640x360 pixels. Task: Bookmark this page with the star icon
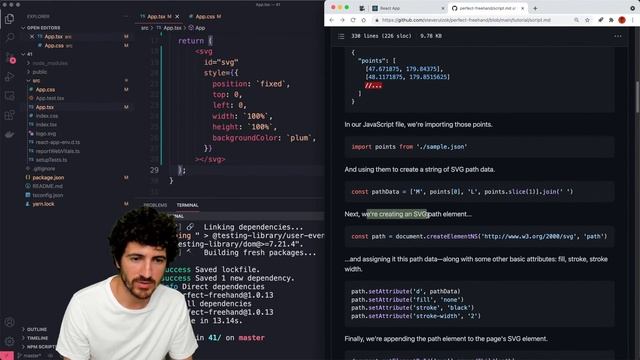pos(587,20)
